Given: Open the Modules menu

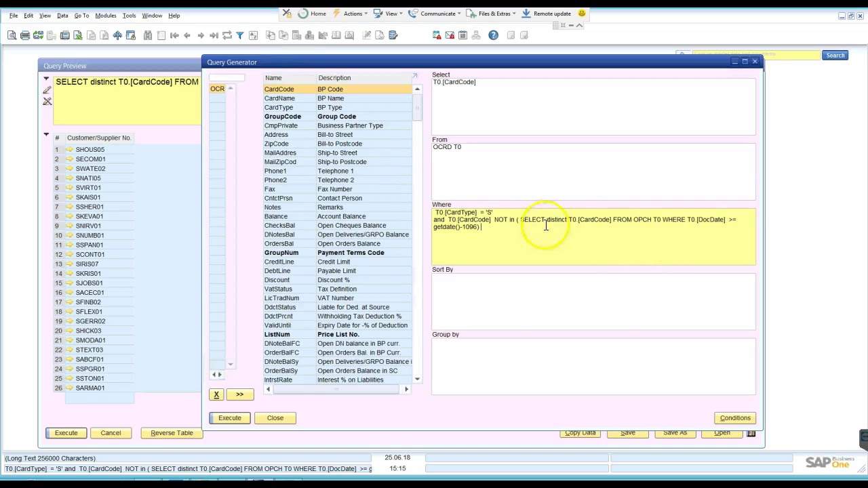Looking at the screenshot, I should tap(106, 16).
